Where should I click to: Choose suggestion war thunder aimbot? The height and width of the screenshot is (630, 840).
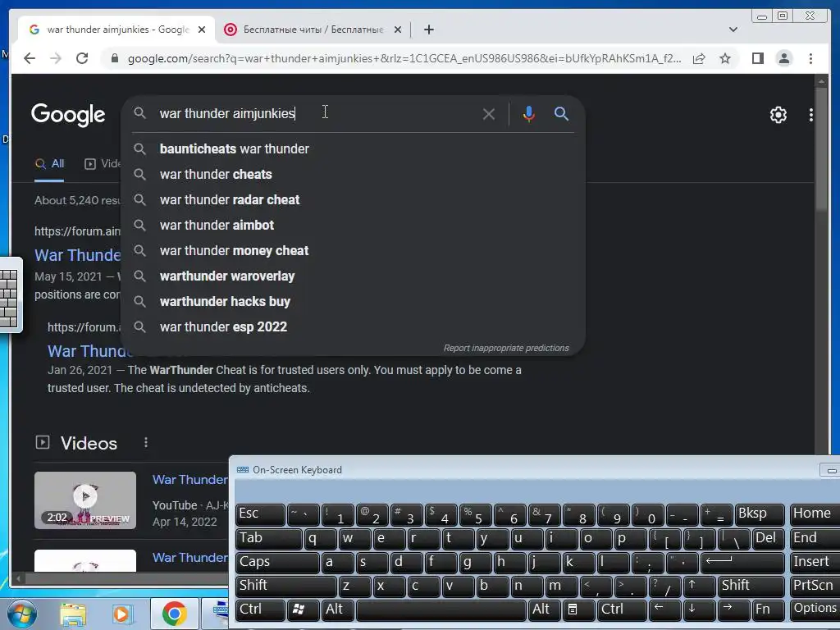(x=353, y=225)
